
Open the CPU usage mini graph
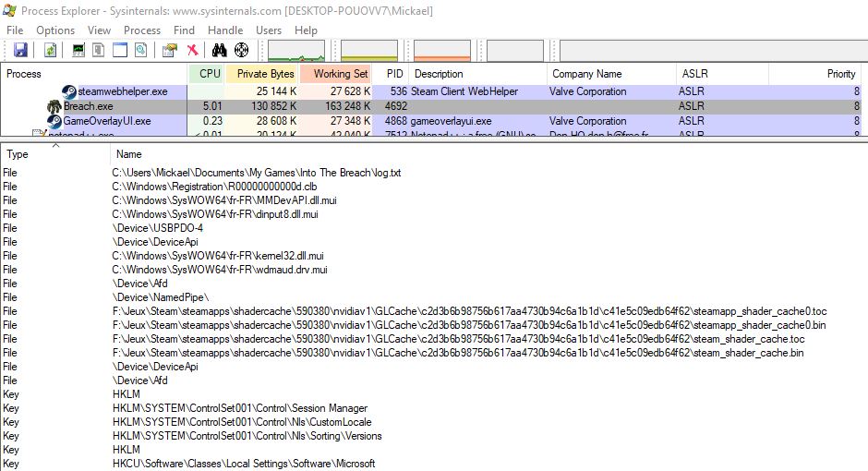click(296, 51)
